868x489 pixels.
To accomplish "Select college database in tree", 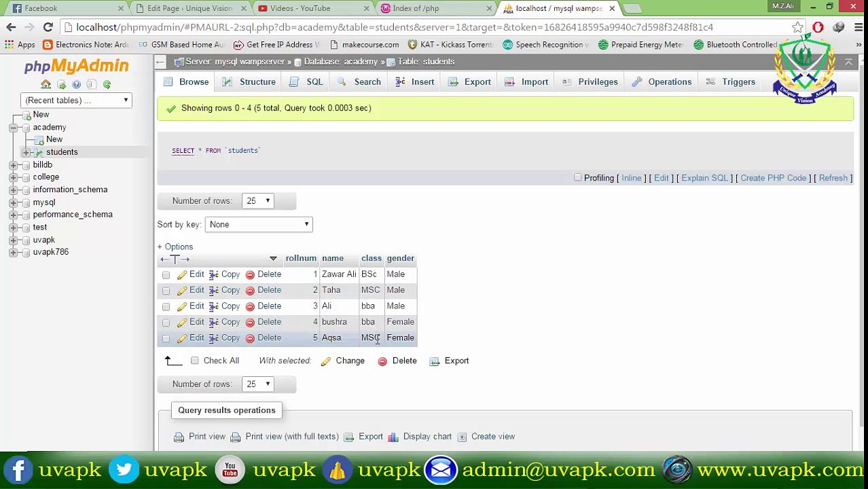I will [x=46, y=177].
